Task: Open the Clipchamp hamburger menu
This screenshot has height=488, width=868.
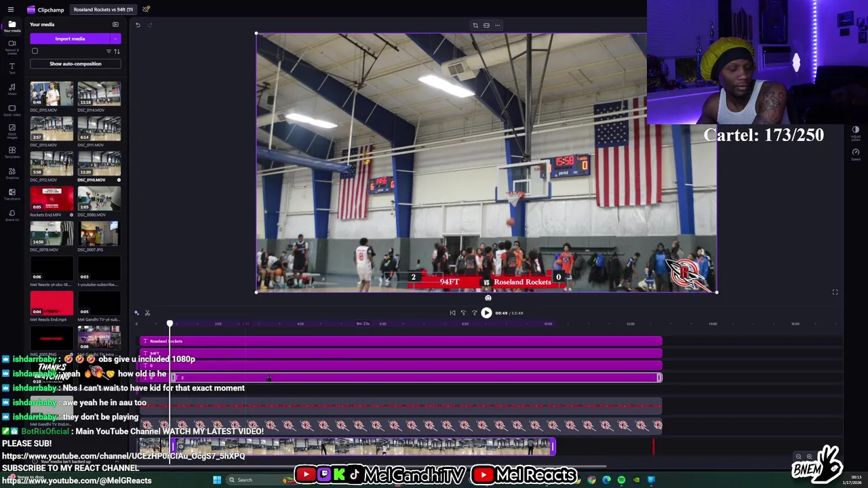Action: point(10,9)
